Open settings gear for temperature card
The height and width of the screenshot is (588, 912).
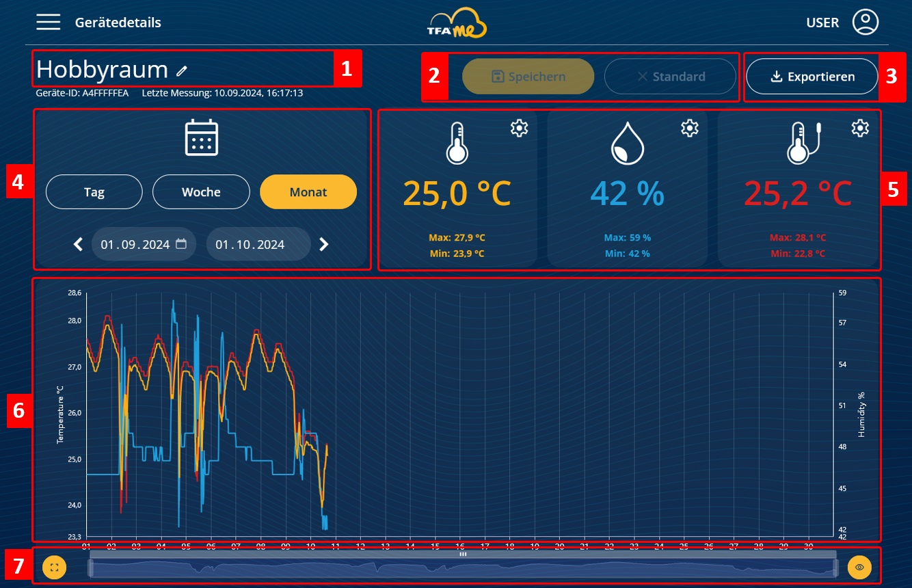tap(520, 128)
